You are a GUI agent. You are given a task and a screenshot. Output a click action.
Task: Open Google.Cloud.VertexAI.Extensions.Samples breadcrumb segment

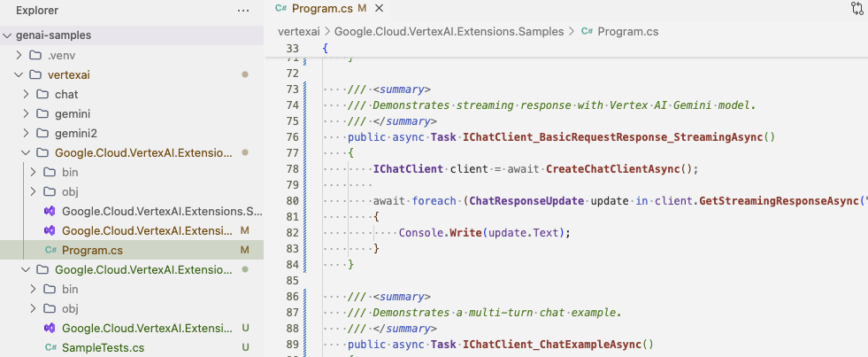(x=449, y=31)
